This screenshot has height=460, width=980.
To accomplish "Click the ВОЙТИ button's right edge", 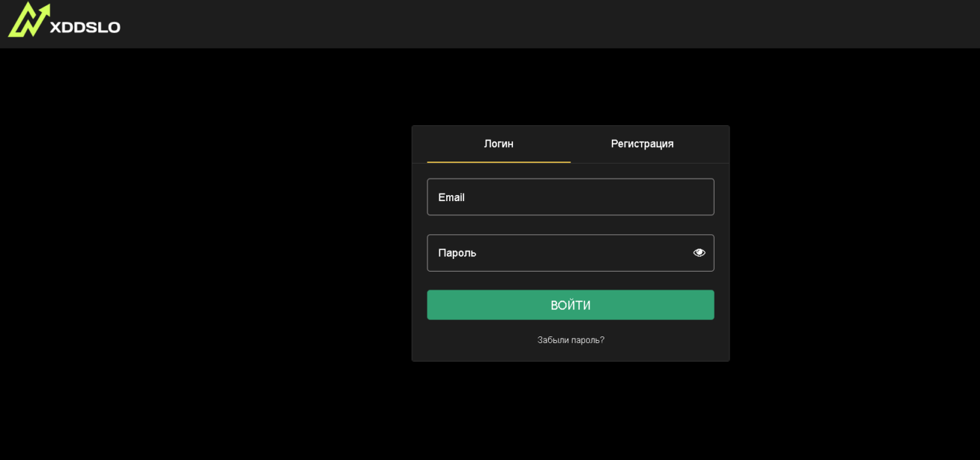I will [709, 305].
